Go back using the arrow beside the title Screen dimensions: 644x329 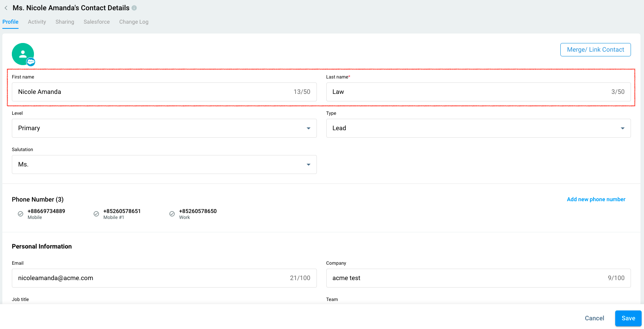[6, 8]
